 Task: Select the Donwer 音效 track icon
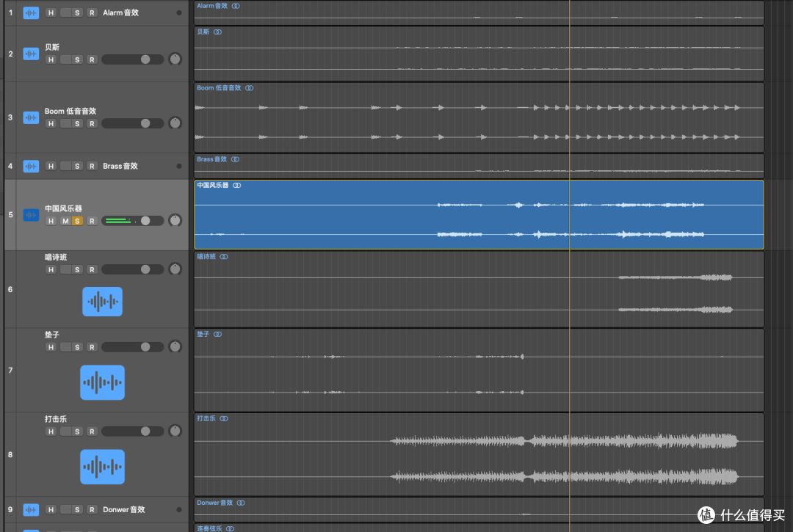[x=31, y=509]
